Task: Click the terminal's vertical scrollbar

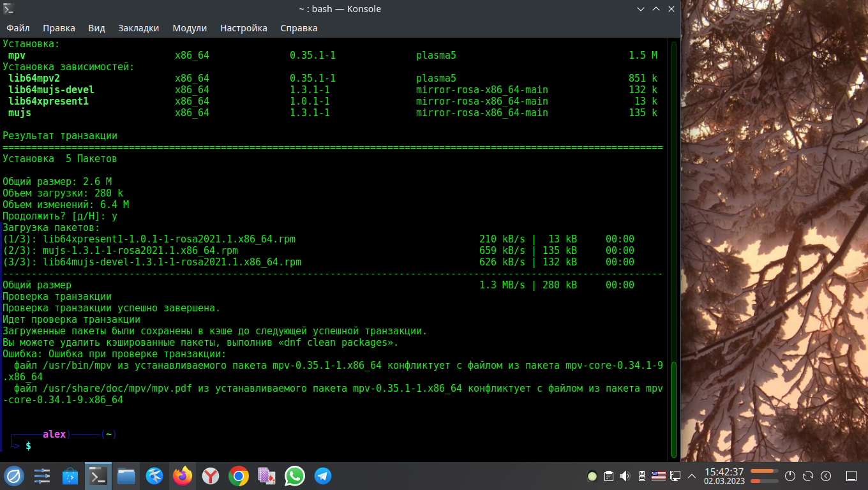Action: click(x=673, y=408)
